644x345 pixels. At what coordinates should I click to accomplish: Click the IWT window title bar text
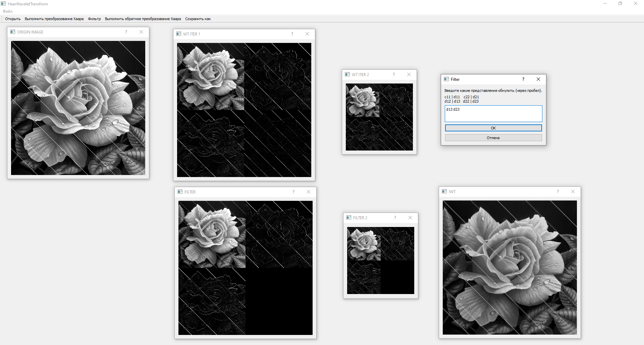tap(452, 192)
